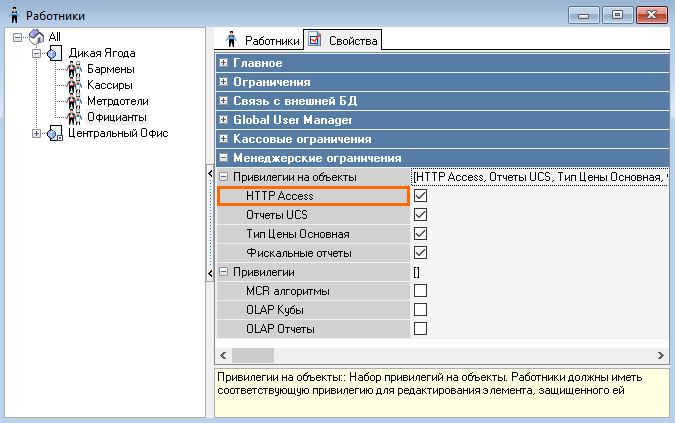Image resolution: width=675 pixels, height=423 pixels.
Task: Enable the MCR алгоритмы checkbox
Action: pos(421,291)
